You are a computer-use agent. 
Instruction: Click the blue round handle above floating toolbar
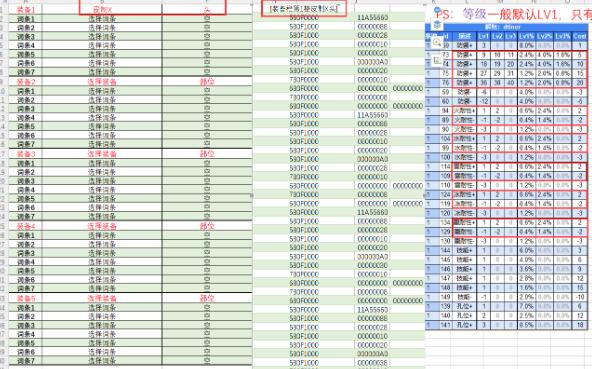click(437, 9)
